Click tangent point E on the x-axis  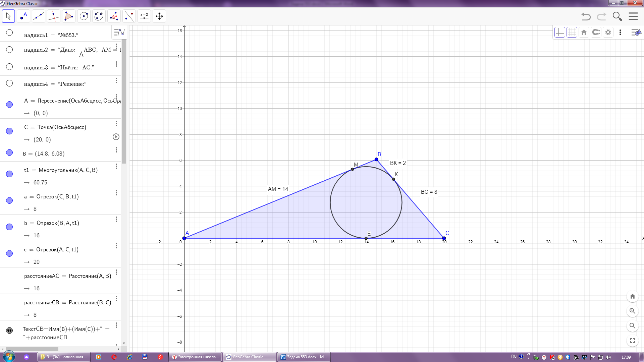[366, 238]
